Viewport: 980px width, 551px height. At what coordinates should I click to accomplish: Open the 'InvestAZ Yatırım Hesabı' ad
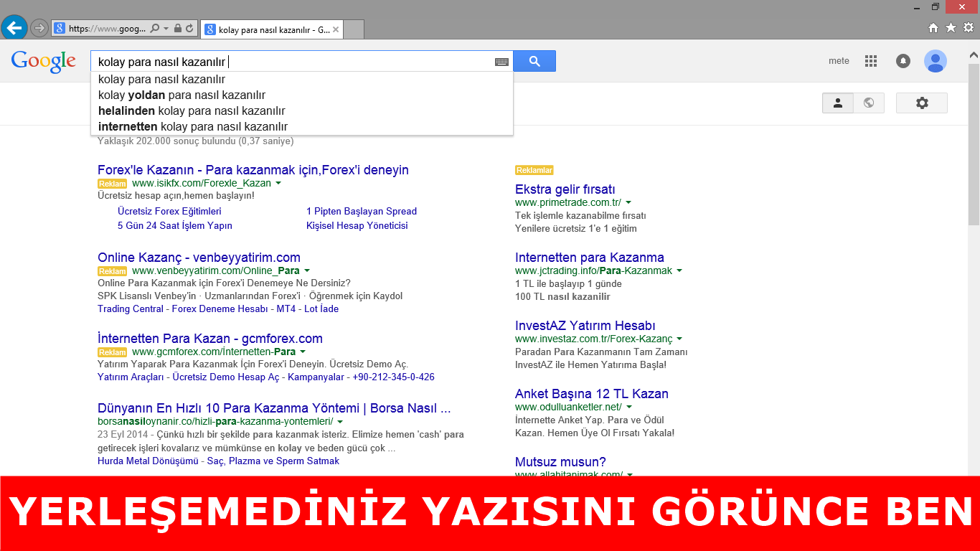pyautogui.click(x=585, y=326)
